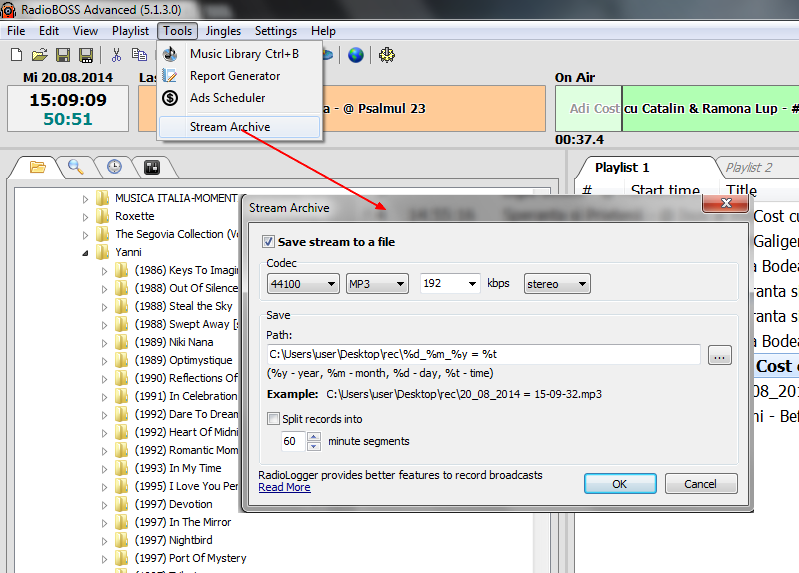Click the Copy toolbar icon
799x573 pixels.
pyautogui.click(x=139, y=55)
